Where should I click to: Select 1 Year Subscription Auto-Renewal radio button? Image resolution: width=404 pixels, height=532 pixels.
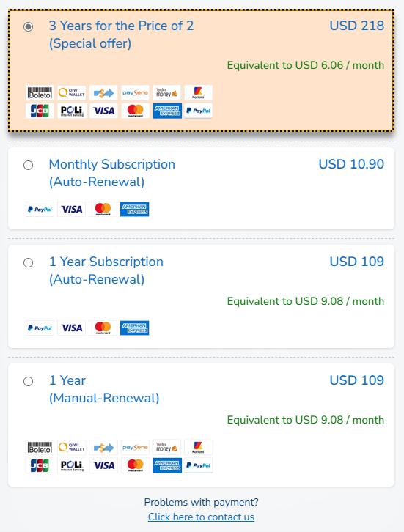tap(28, 262)
